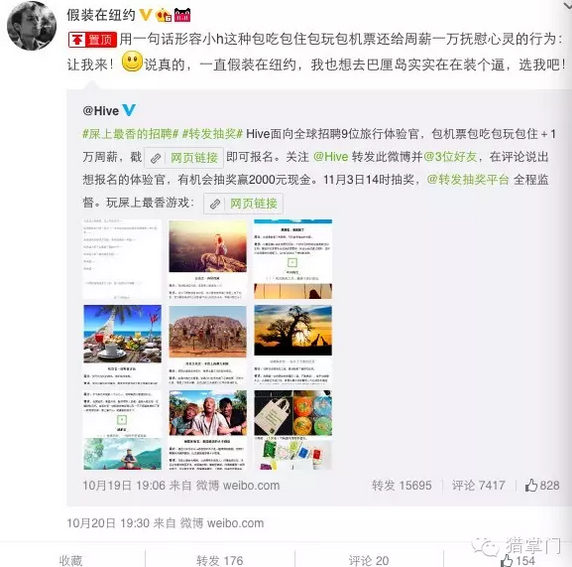Open the #转发抽奖# hashtag
This screenshot has height=567, width=572.
[212, 134]
